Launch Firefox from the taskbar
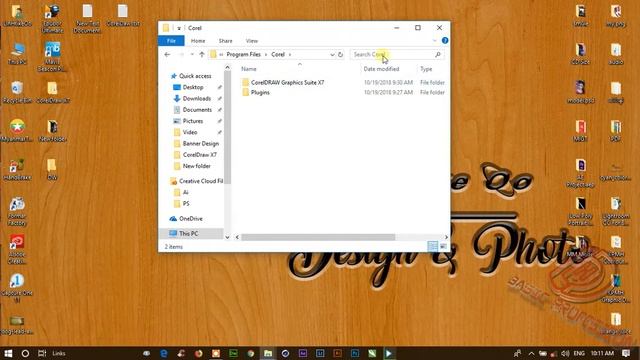The image size is (640, 360). (x=198, y=353)
